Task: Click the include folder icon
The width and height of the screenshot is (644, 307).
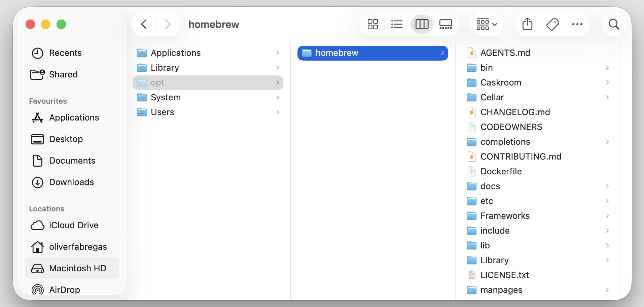Action: (x=472, y=231)
